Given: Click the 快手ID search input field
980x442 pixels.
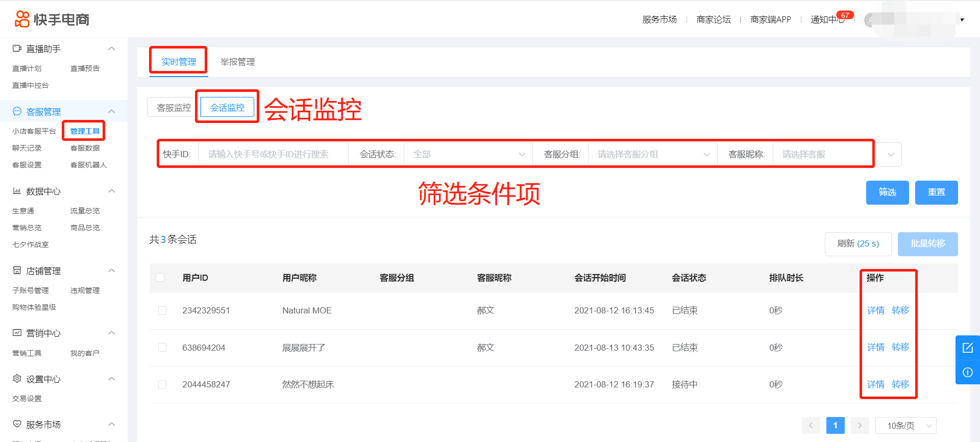Looking at the screenshot, I should [273, 154].
